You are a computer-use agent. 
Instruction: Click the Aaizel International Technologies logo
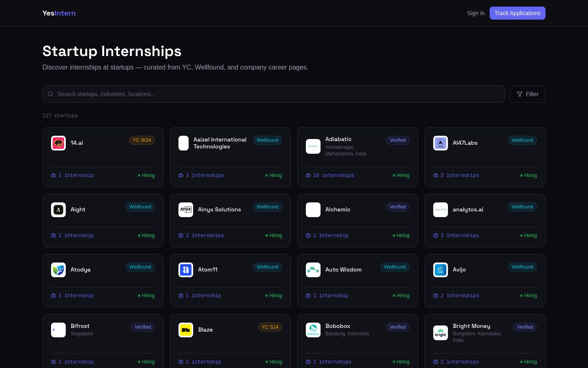point(183,143)
